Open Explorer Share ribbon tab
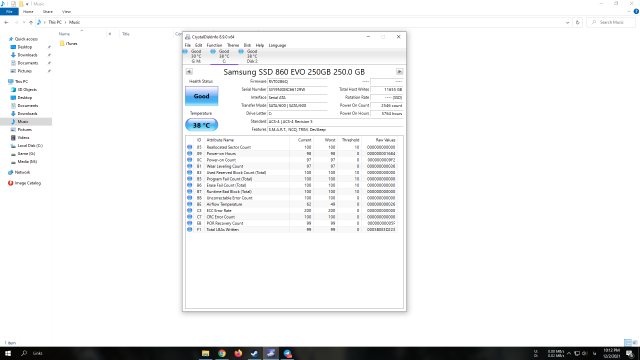 coord(48,11)
